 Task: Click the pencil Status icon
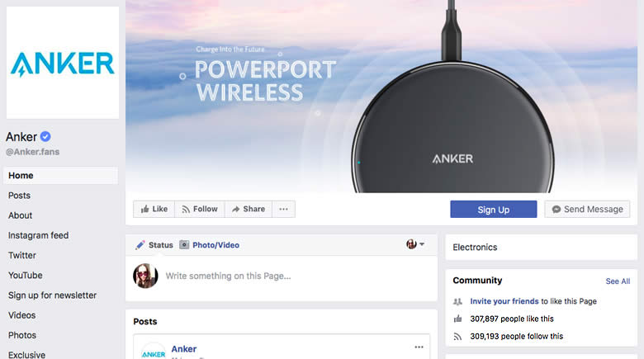click(140, 245)
